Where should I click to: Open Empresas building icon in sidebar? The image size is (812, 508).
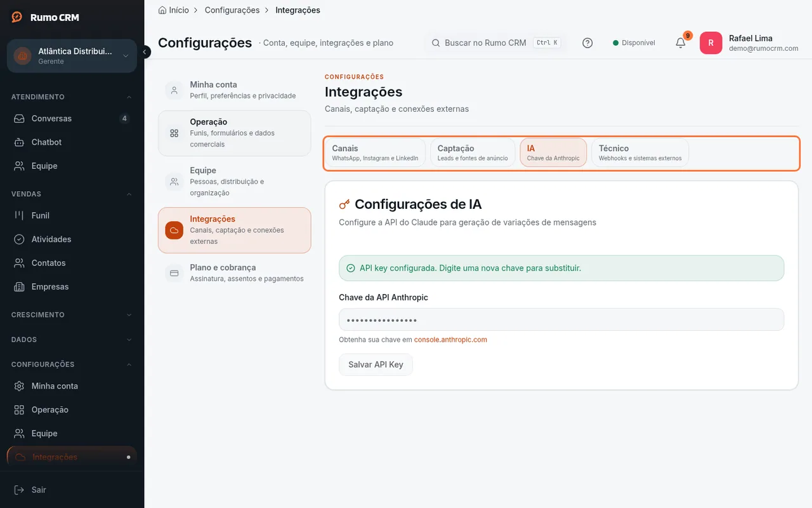(20, 287)
